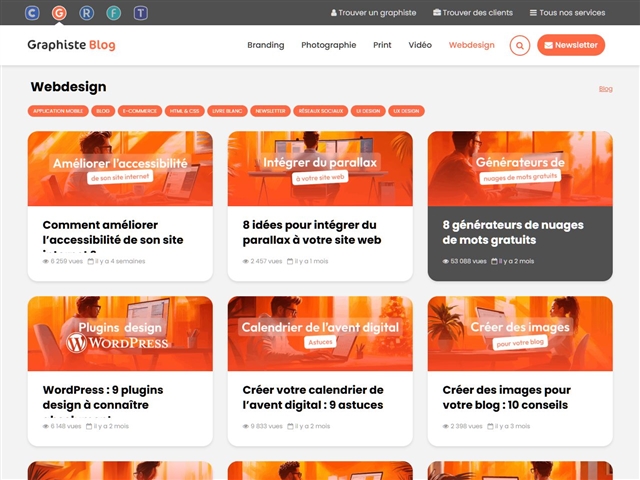Open Trouver des clients link
Screen dimensions: 640x480
pos(473,13)
